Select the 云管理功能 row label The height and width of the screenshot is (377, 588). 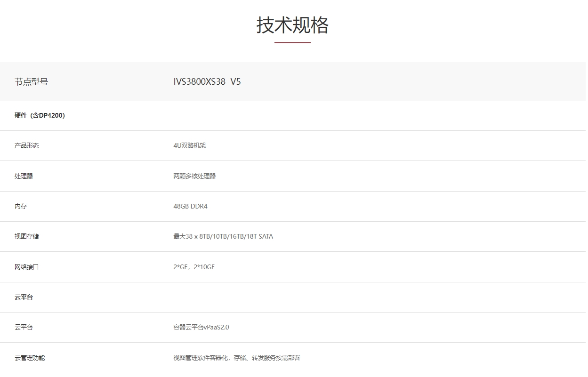(x=30, y=358)
